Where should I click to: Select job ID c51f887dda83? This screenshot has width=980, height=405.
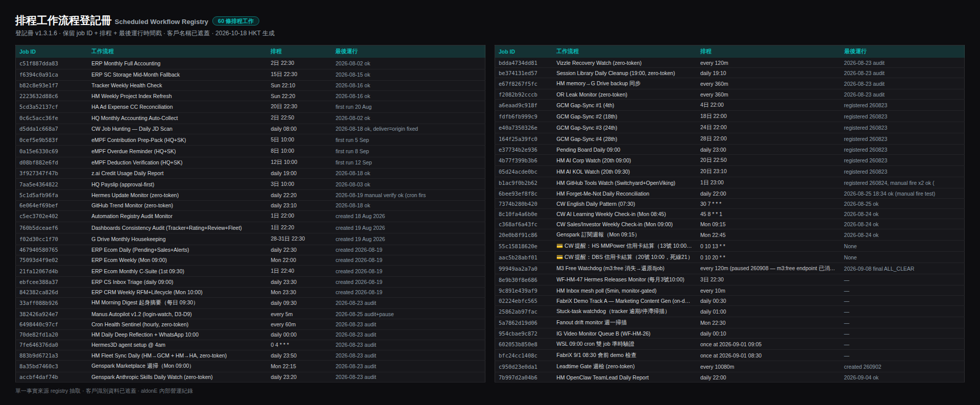click(x=39, y=64)
